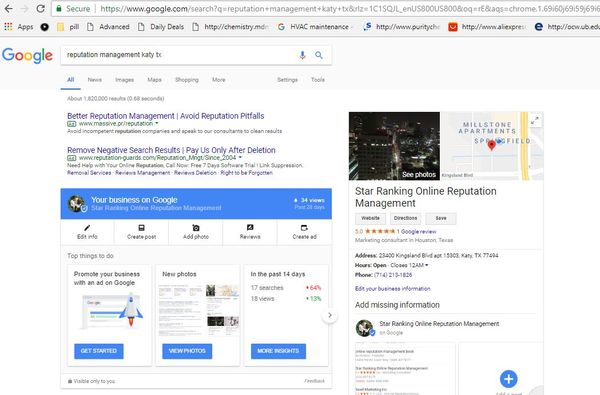Switch to the News tab
600x395 pixels.
coord(95,80)
